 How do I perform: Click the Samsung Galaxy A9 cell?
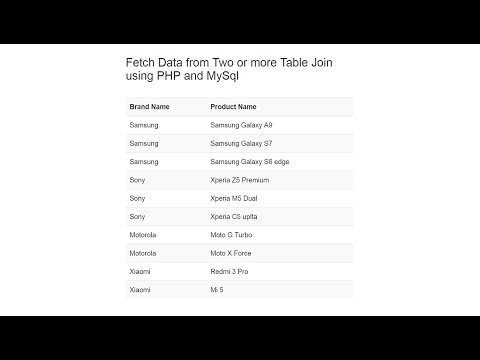click(241, 125)
